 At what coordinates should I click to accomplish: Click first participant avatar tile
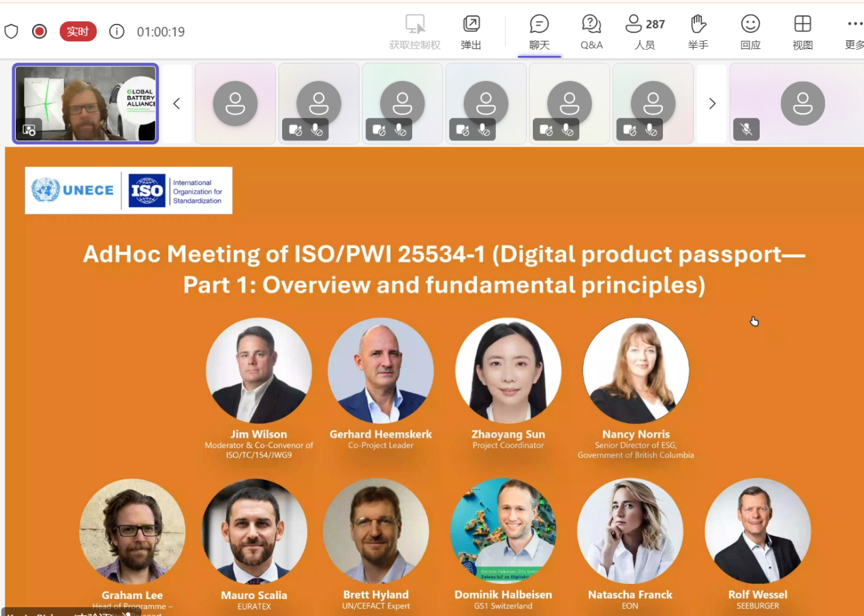pyautogui.click(x=235, y=104)
